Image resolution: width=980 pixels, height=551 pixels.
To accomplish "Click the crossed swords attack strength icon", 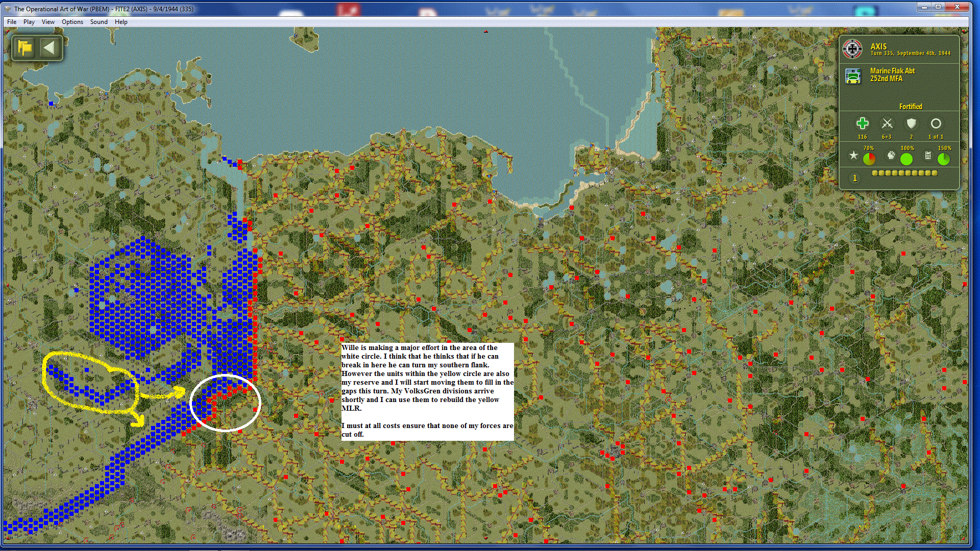I will (887, 123).
